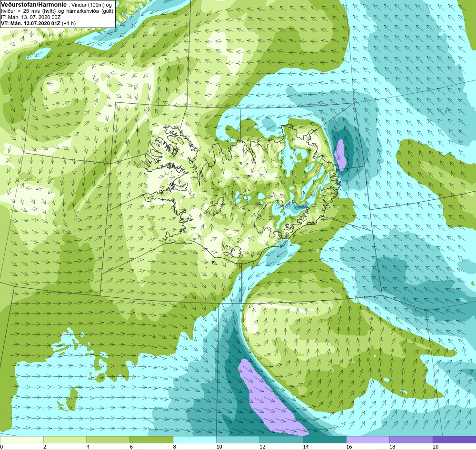476x450 pixels.
Task: Select the 18–20 m/s medium purple legend swatch
Action: coord(411,440)
